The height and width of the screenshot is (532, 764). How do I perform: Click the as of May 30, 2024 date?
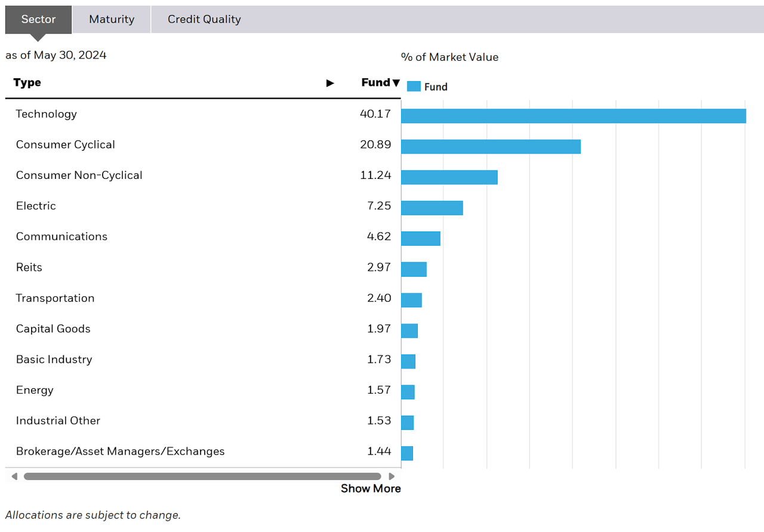[56, 55]
